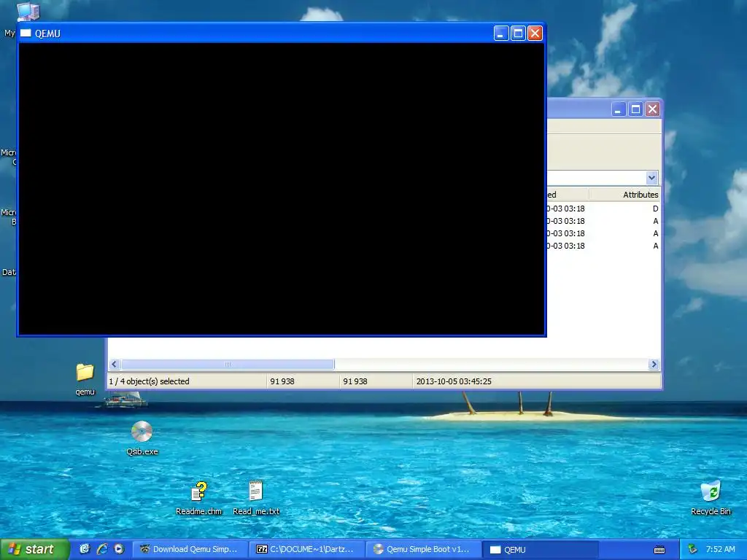747x560 pixels.
Task: Expand the 7-Zip address path dropdown
Action: 651,178
